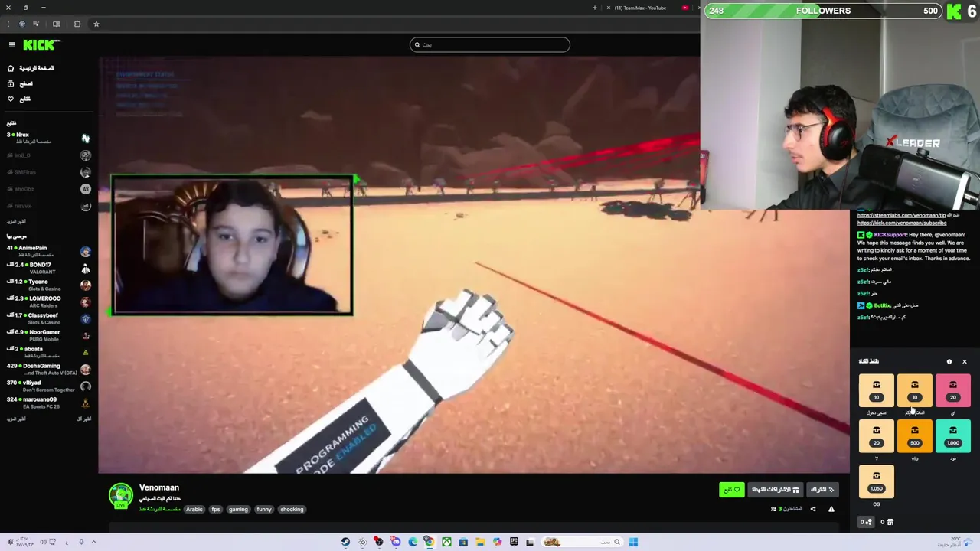Image resolution: width=980 pixels, height=551 pixels.
Task: Select the fps tag
Action: (216, 510)
